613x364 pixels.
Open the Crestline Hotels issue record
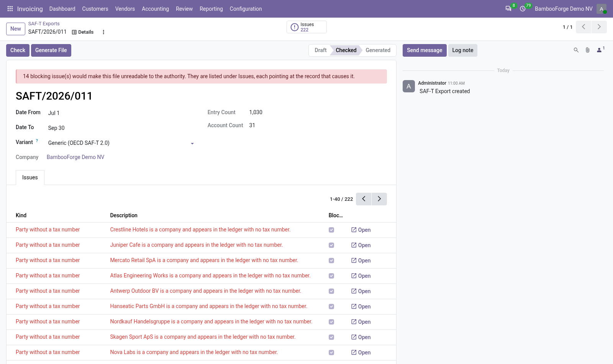click(361, 230)
